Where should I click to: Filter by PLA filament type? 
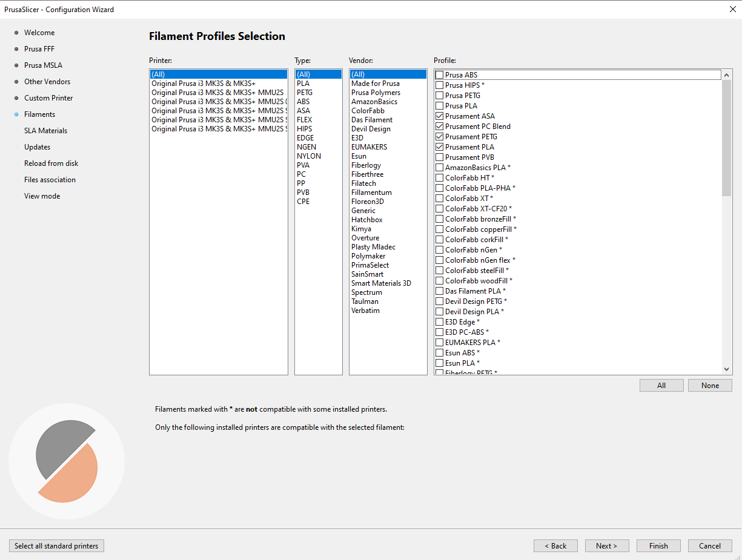point(319,84)
